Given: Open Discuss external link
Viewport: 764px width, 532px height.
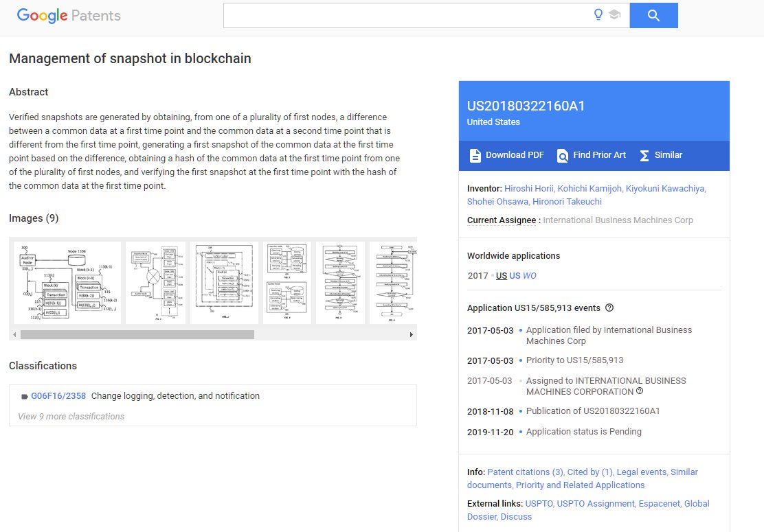Looking at the screenshot, I should click(x=516, y=516).
